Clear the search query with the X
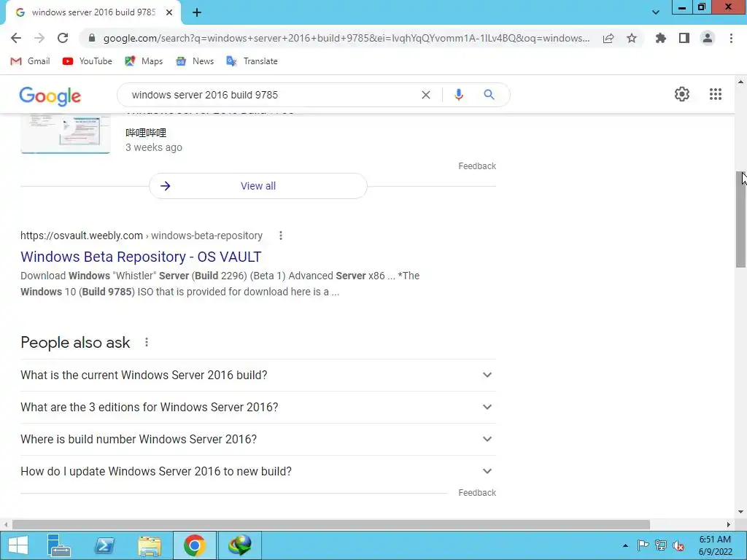 tap(426, 95)
